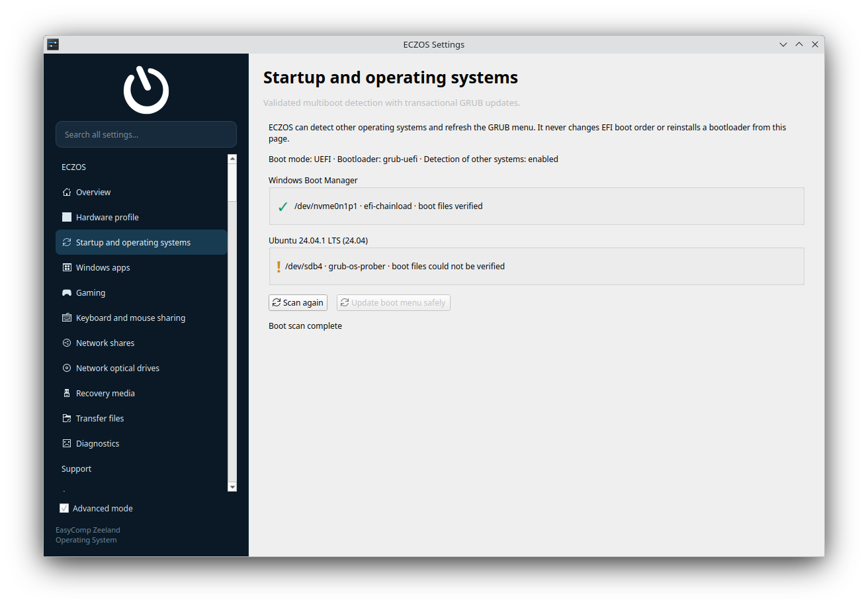Click the Search all settings field
The width and height of the screenshot is (868, 608).
tap(146, 134)
